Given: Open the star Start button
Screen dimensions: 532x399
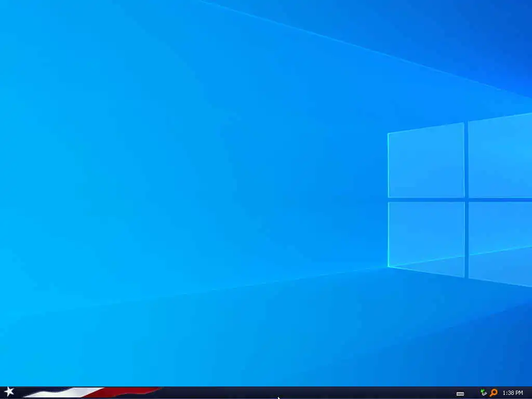Looking at the screenshot, I should (9, 392).
